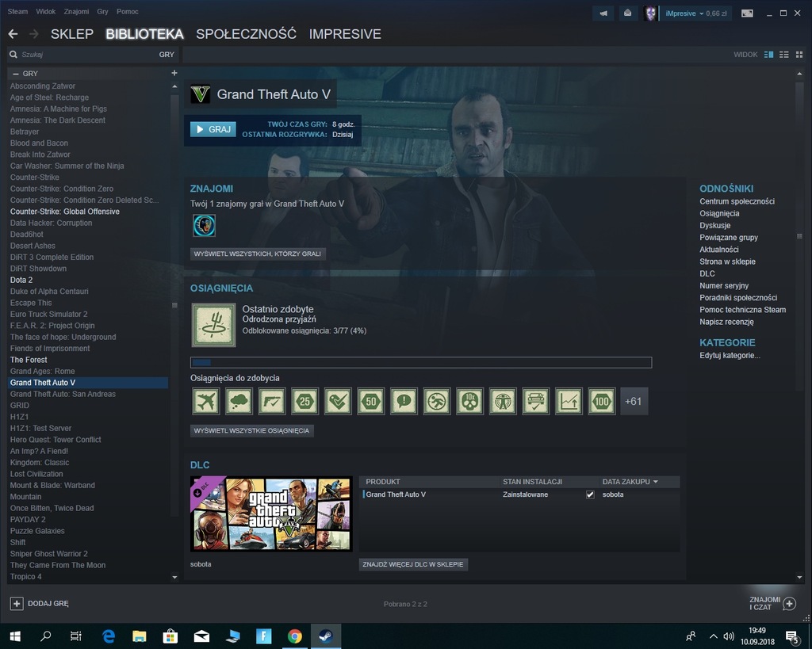Sort by DATA ZAKUPU column arrow
812x649 pixels.
click(656, 482)
